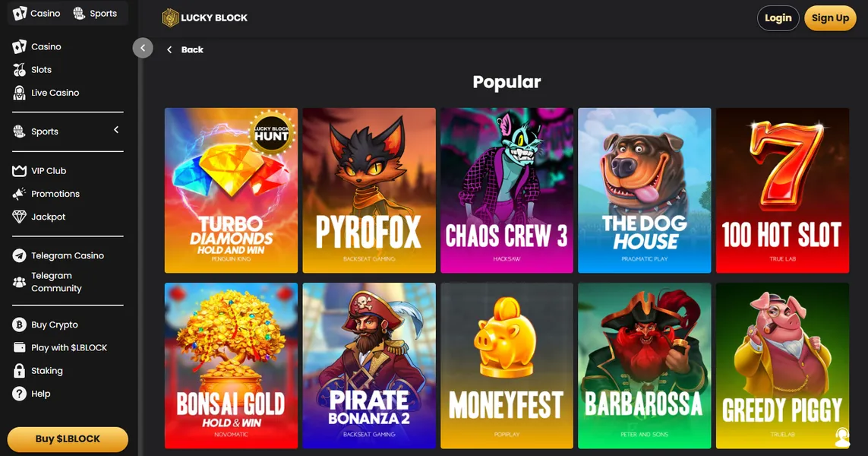Click the Slots cherry icon in sidebar
The width and height of the screenshot is (868, 456).
[x=20, y=70]
